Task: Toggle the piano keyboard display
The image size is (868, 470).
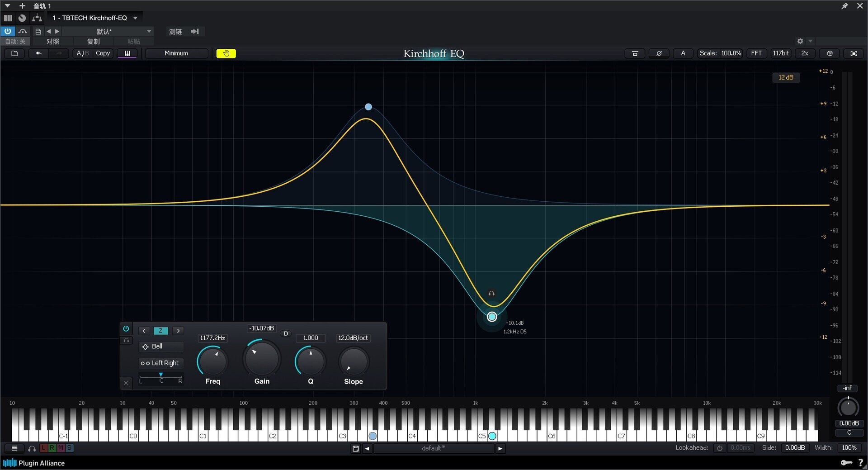Action: 127,53
